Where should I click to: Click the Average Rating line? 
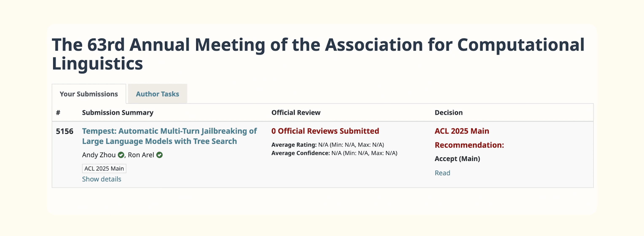tap(327, 145)
